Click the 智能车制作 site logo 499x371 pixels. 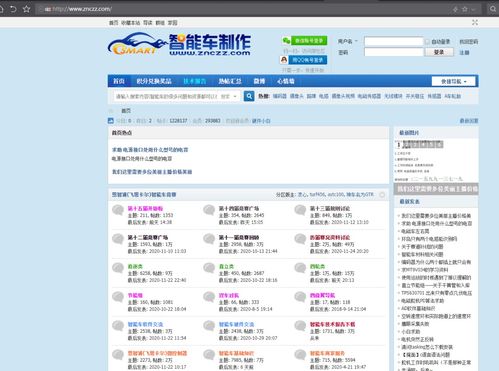[179, 44]
